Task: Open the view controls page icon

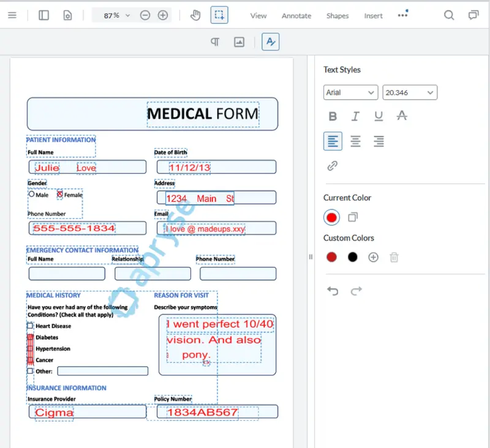Action: click(67, 15)
